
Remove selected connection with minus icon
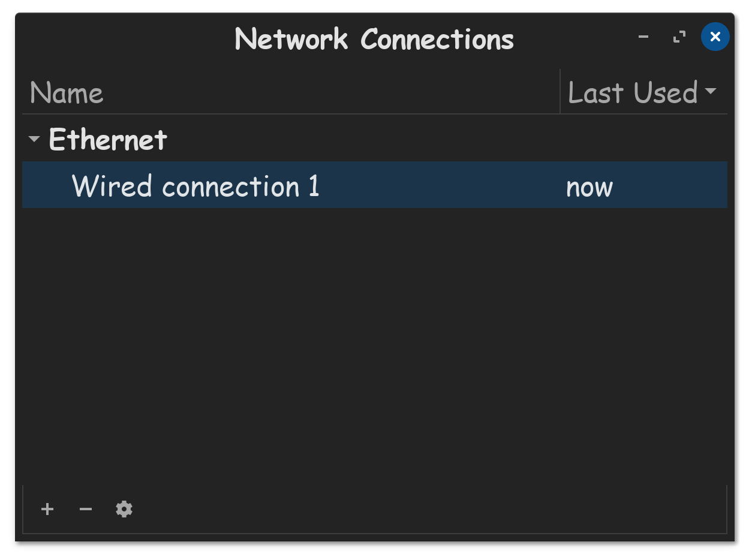(86, 510)
